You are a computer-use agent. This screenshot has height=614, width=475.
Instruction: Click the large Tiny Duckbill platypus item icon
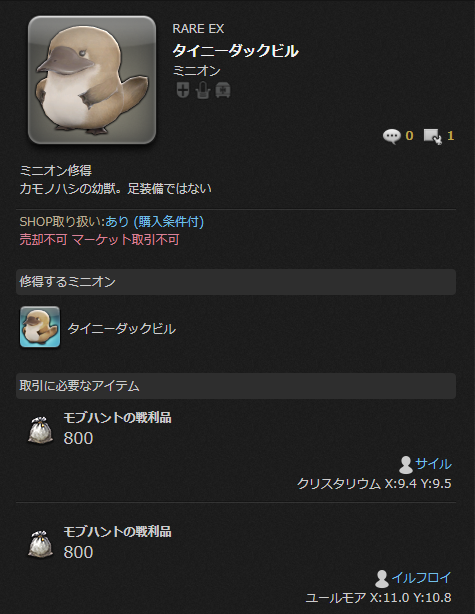point(92,80)
